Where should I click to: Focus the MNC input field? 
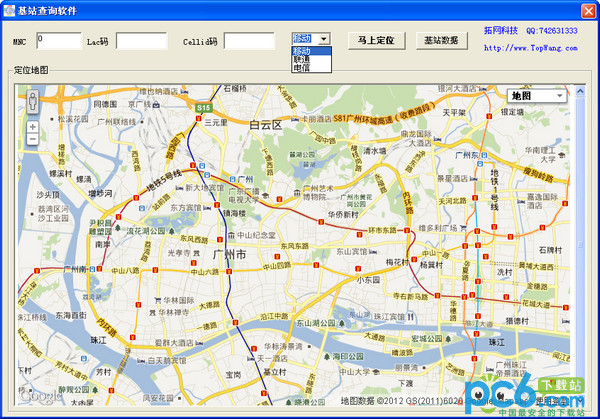[x=58, y=41]
